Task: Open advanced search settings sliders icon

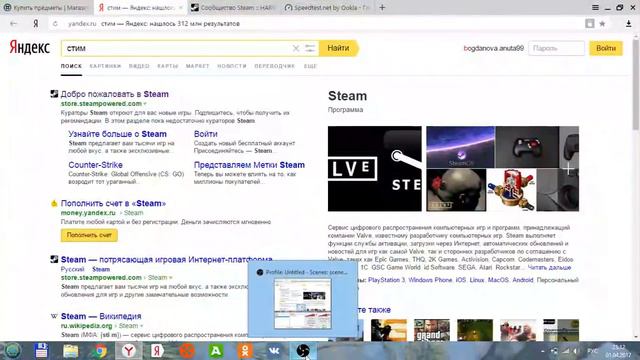Action: click(x=310, y=48)
